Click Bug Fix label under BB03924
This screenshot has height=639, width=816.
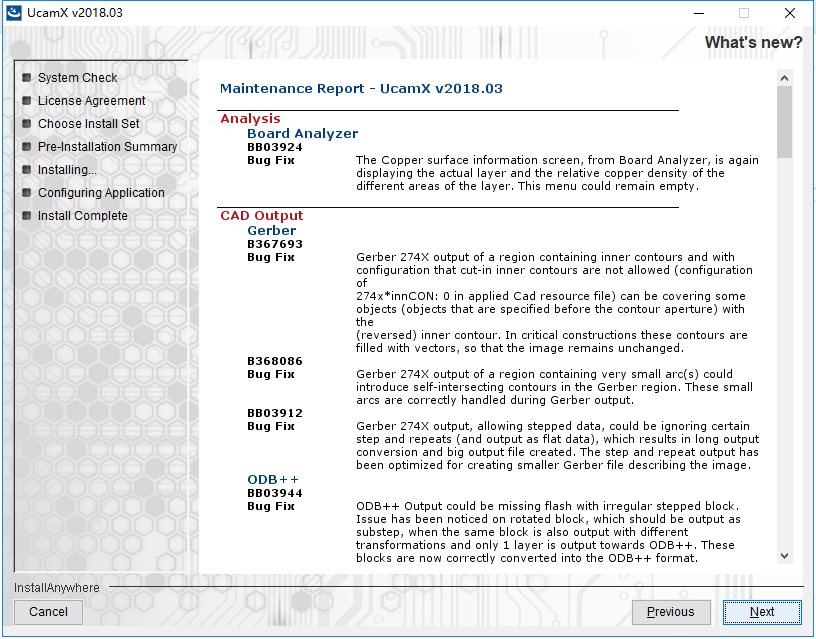271,160
